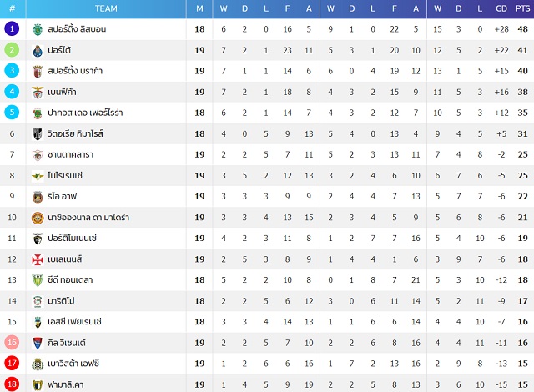Sort table by GD column header
Screen dimensions: 534x392
tap(501, 8)
